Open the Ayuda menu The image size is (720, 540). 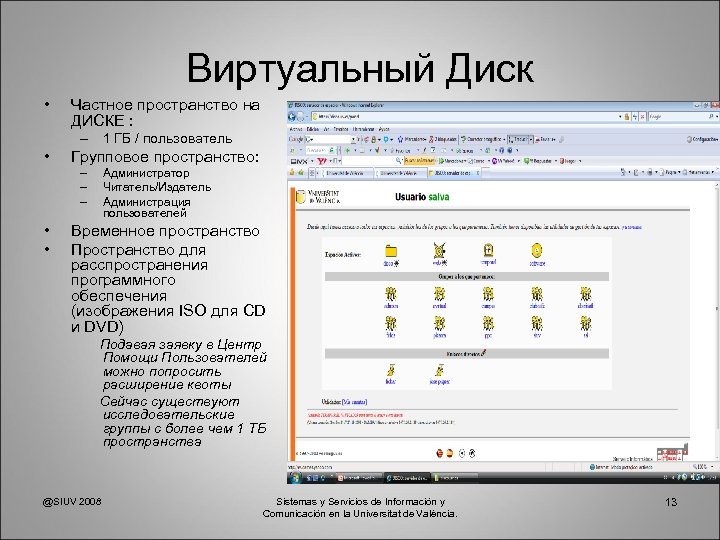[x=384, y=129]
